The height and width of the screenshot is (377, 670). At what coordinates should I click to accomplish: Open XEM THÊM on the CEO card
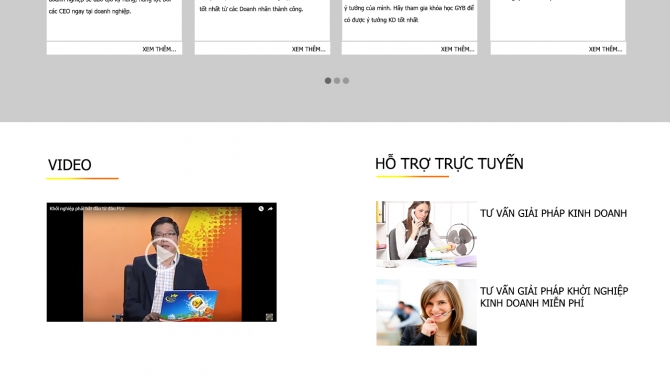click(159, 49)
